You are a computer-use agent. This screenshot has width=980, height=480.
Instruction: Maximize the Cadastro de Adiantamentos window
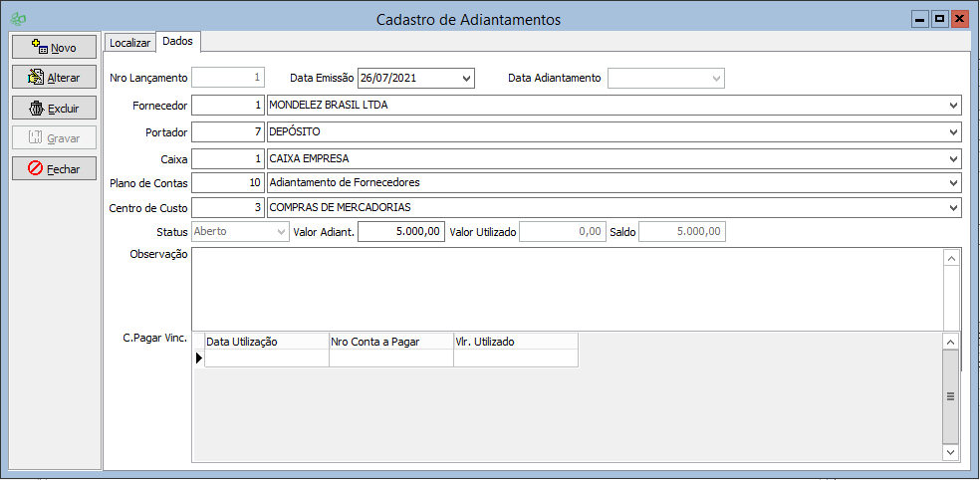tap(939, 19)
